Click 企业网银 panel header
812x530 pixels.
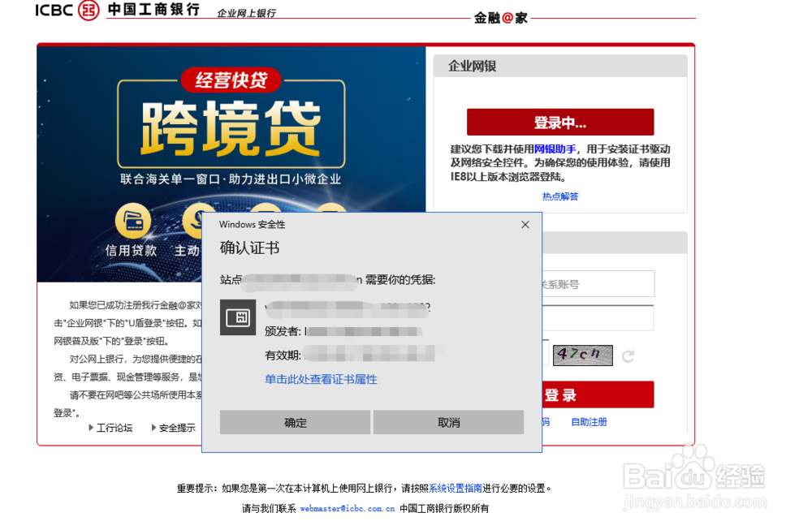(560, 67)
